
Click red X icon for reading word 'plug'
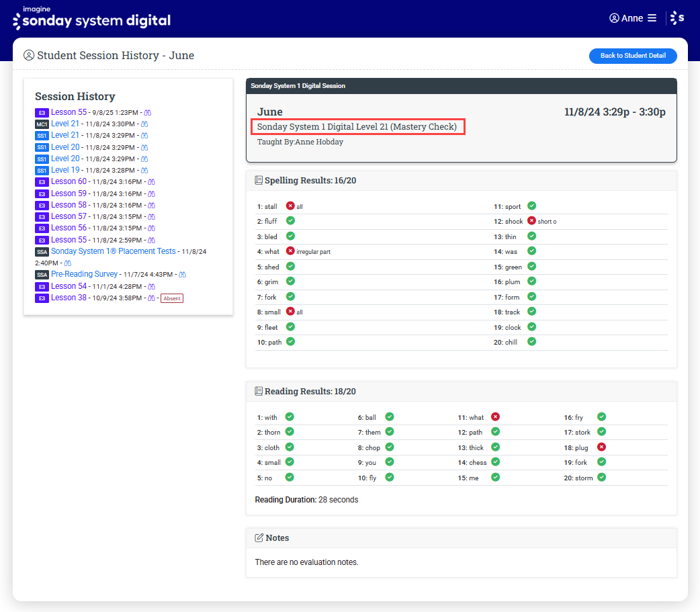pyautogui.click(x=602, y=447)
